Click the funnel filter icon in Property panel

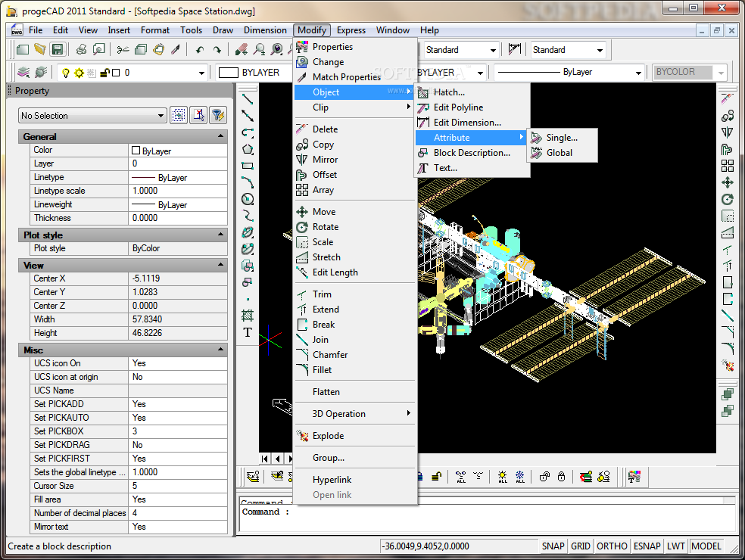coord(217,115)
